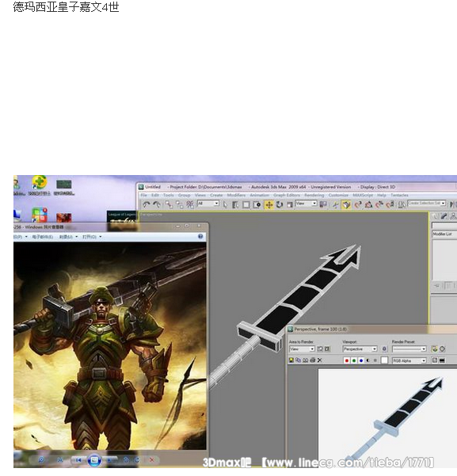Click the Use Pivot Point Center icon
Viewport: 457px width, 476px height.
pyautogui.click(x=323, y=204)
